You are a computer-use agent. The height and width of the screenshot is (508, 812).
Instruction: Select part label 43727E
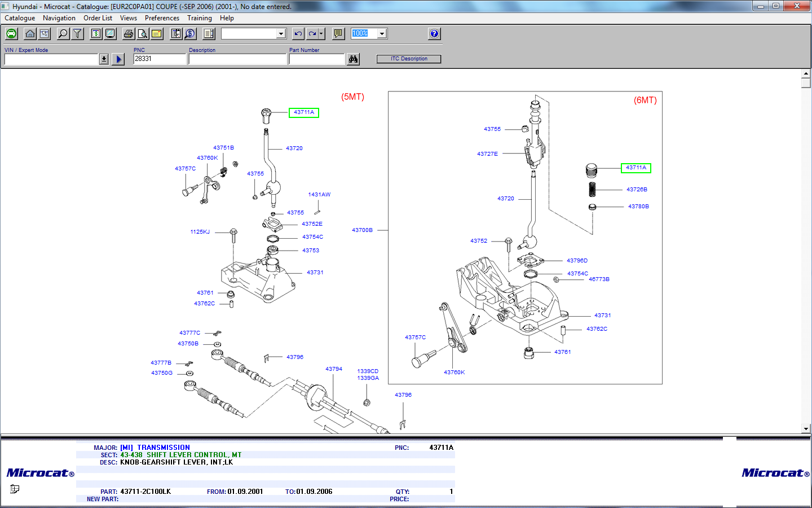(487, 154)
